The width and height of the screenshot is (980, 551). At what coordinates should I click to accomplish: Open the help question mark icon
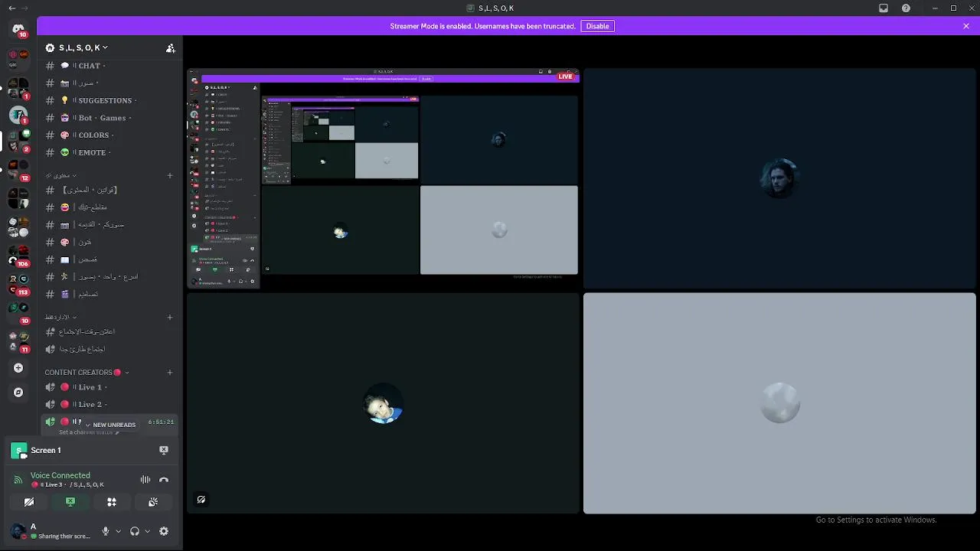coord(906,8)
